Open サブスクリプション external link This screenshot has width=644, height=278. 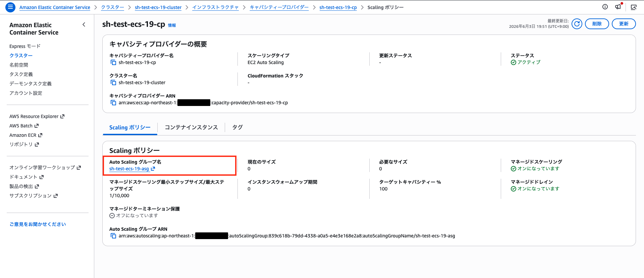[x=34, y=196]
